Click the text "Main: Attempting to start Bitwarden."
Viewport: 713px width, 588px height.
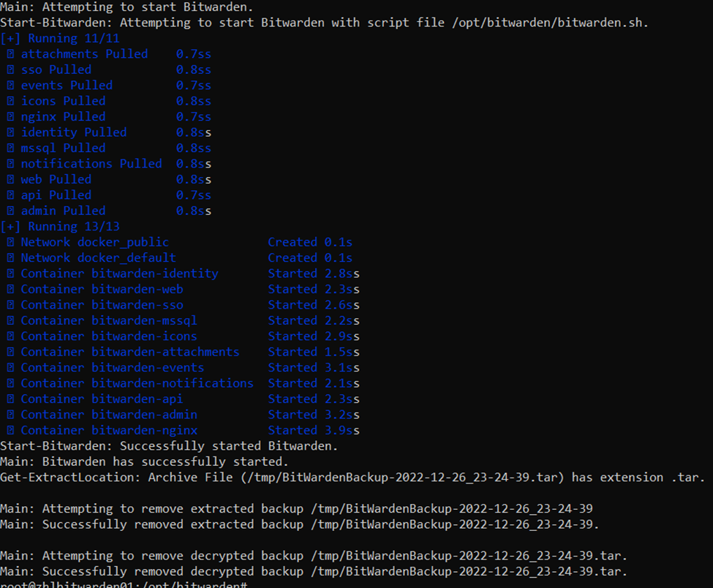127,7
